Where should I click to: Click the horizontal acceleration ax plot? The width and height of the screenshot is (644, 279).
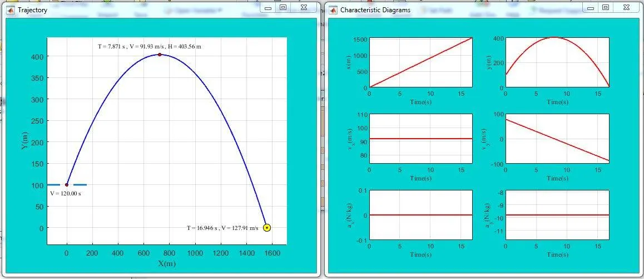pyautogui.click(x=420, y=215)
